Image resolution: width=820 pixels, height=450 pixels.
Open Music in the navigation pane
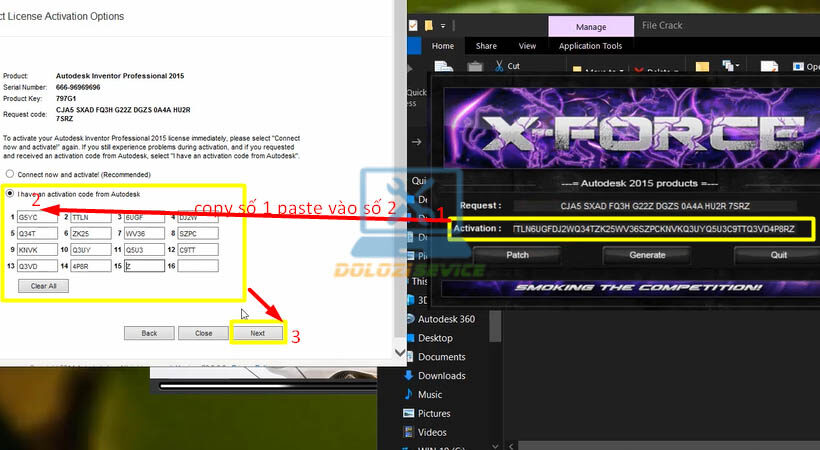coord(430,394)
